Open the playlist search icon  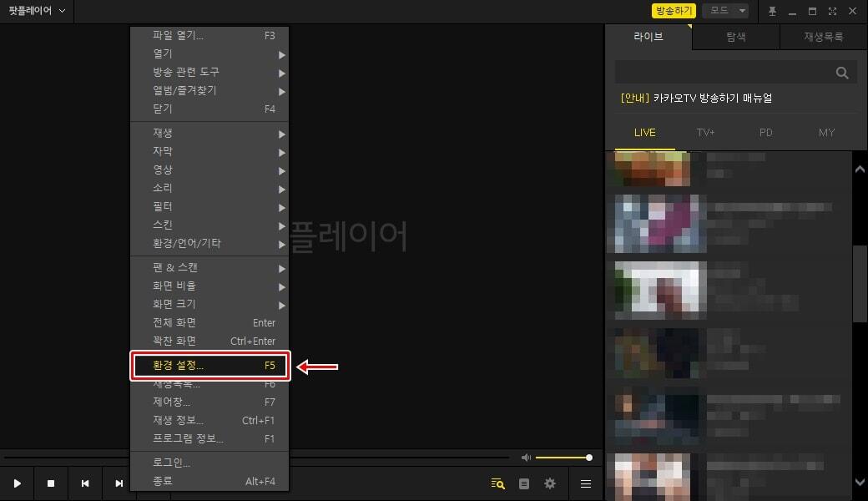click(x=497, y=483)
